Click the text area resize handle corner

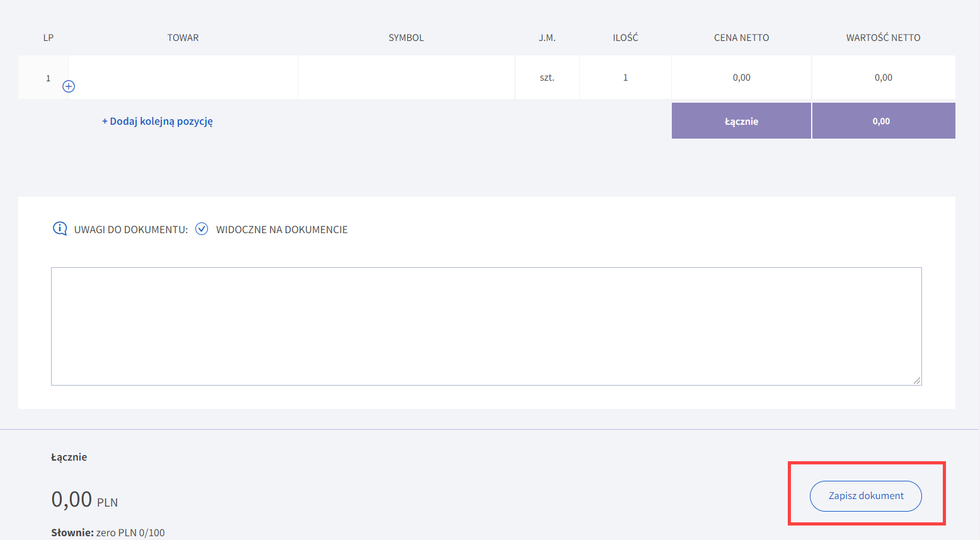tap(917, 381)
